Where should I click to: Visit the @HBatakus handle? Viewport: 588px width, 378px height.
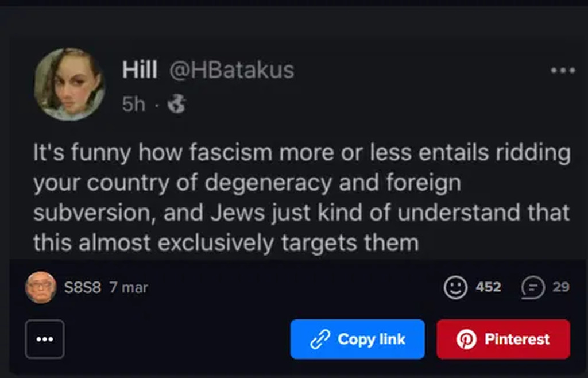click(231, 70)
